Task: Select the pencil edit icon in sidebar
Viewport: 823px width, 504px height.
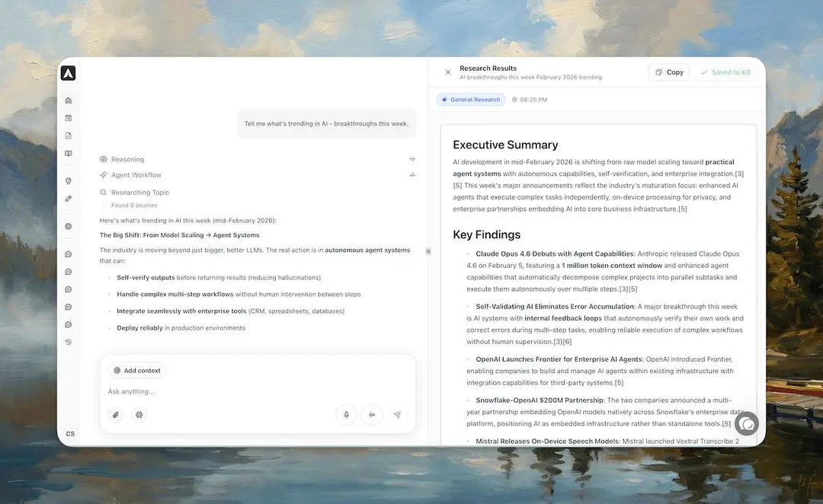Action: (69, 198)
